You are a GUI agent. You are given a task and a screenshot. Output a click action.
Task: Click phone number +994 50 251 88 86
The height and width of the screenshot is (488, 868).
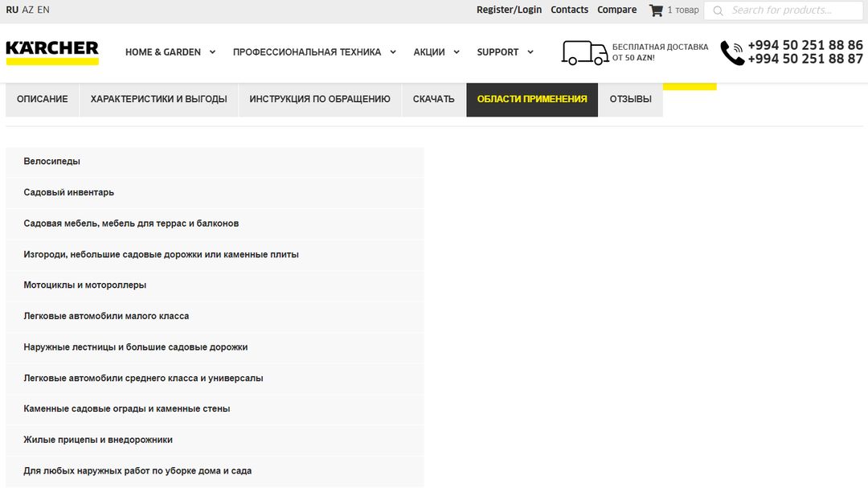click(x=805, y=45)
